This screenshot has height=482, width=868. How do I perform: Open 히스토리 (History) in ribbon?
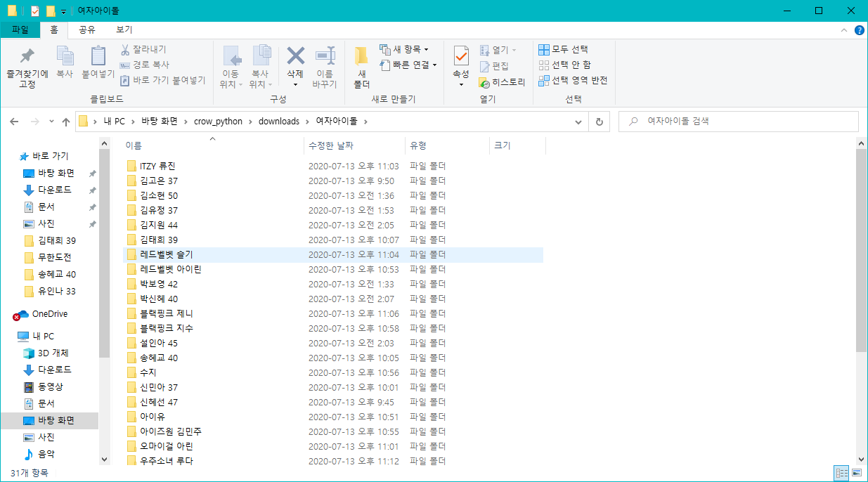pos(502,82)
